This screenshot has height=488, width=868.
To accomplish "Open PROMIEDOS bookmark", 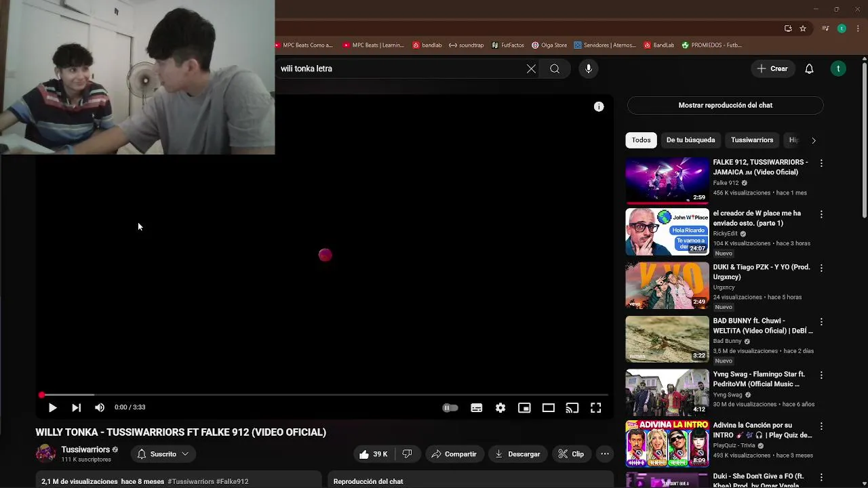I will click(x=711, y=45).
